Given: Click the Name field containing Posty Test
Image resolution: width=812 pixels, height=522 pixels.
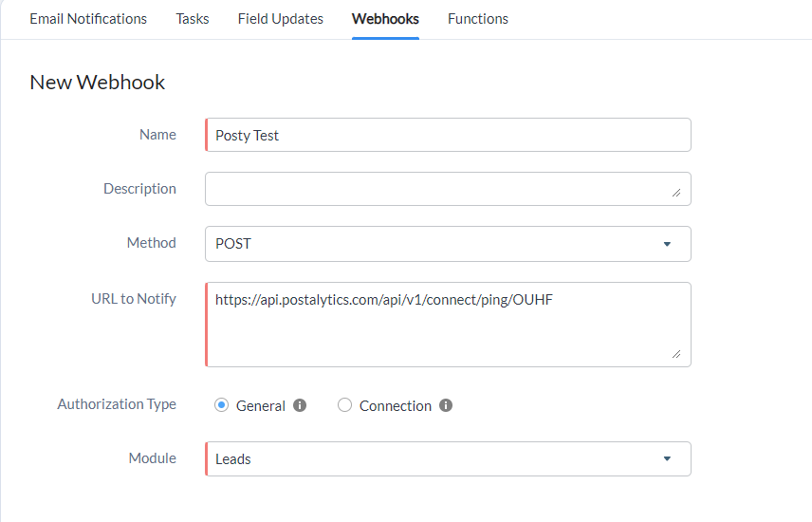Looking at the screenshot, I should (x=448, y=135).
